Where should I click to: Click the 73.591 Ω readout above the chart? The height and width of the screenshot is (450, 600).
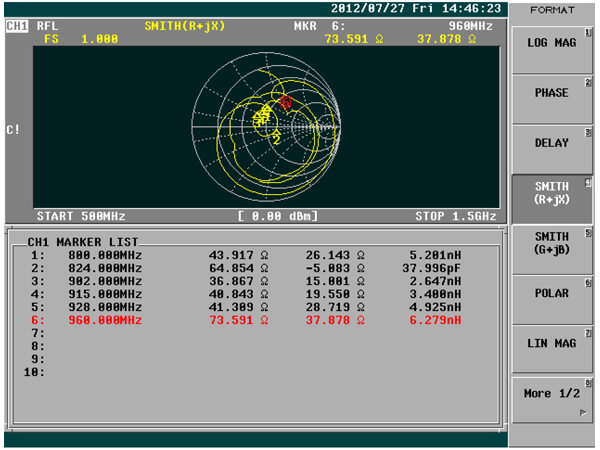click(x=354, y=39)
